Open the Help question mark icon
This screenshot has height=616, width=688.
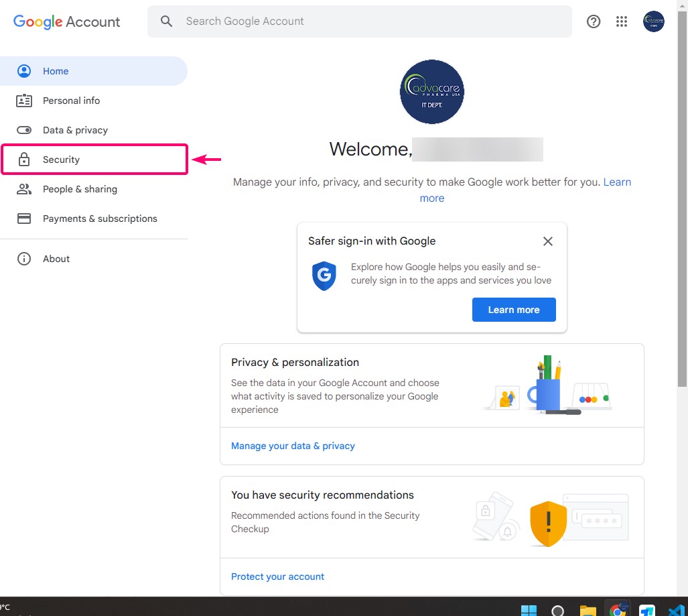point(594,21)
